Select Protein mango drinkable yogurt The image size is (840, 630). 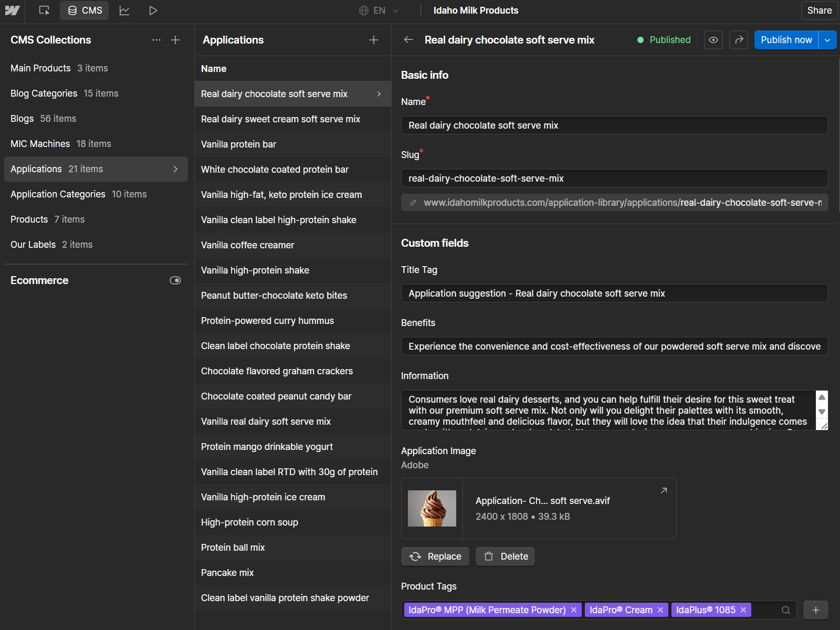pos(293,447)
